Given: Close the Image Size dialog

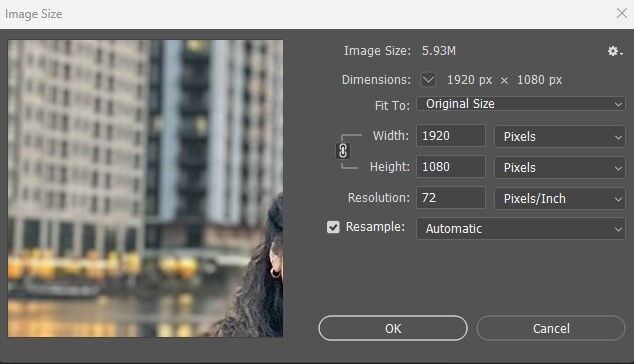Looking at the screenshot, I should [x=622, y=13].
